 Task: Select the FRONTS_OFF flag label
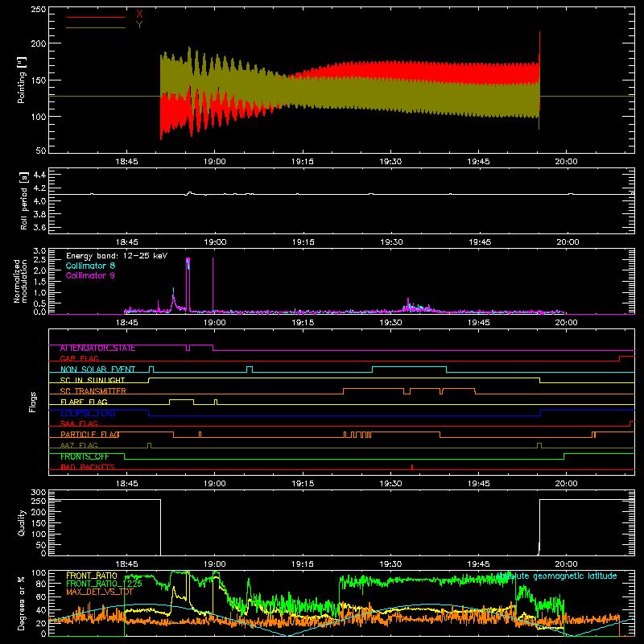tap(85, 456)
